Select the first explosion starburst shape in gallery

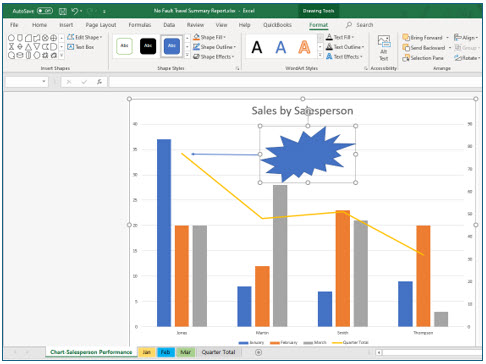coord(45,55)
